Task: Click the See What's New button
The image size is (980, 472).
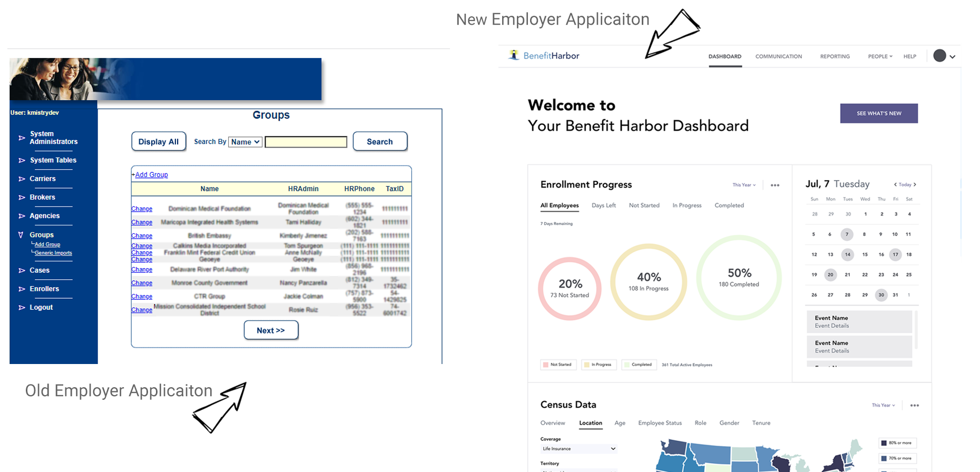Action: [x=879, y=113]
